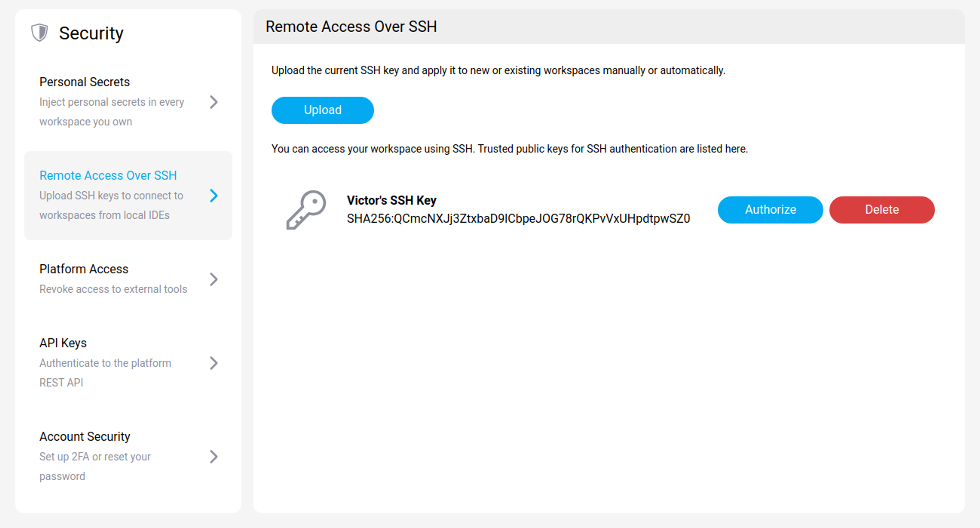Click the Security panel title

pyautogui.click(x=91, y=33)
